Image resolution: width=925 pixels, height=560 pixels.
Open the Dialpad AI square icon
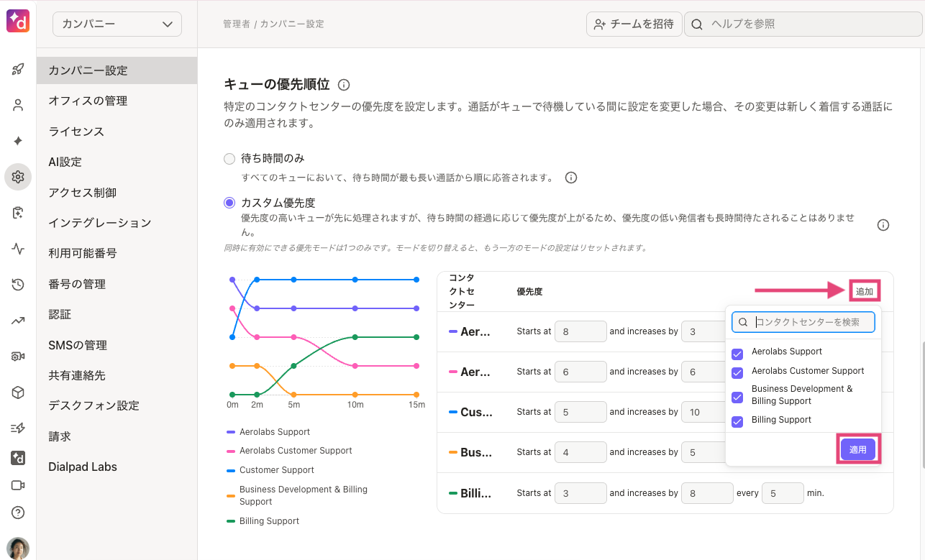point(18,458)
